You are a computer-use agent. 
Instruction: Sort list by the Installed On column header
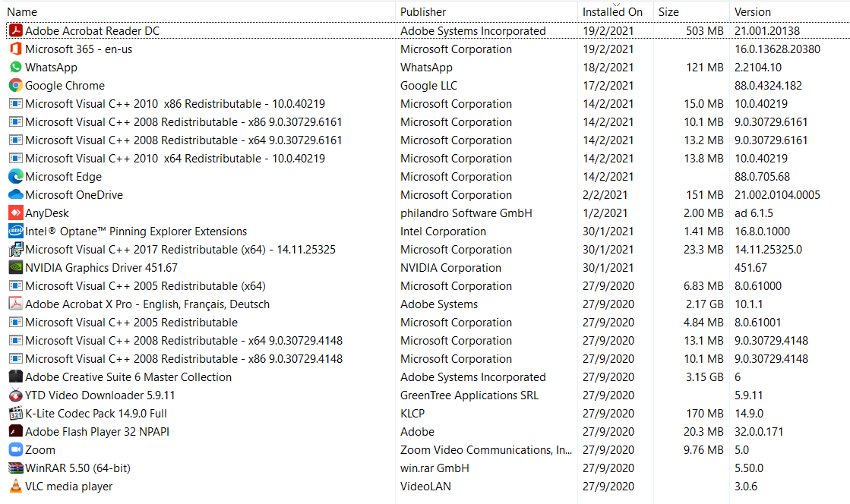[x=612, y=12]
